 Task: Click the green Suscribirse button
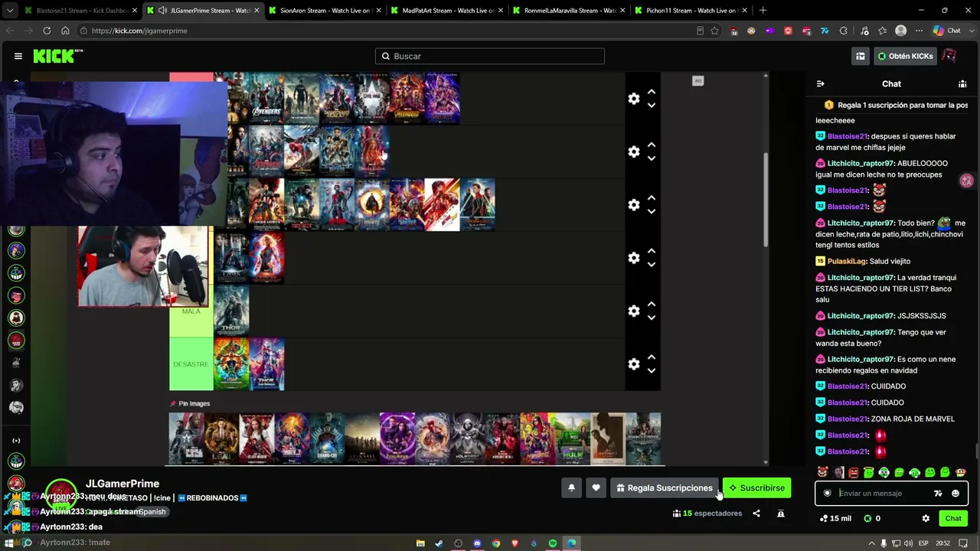tap(756, 487)
